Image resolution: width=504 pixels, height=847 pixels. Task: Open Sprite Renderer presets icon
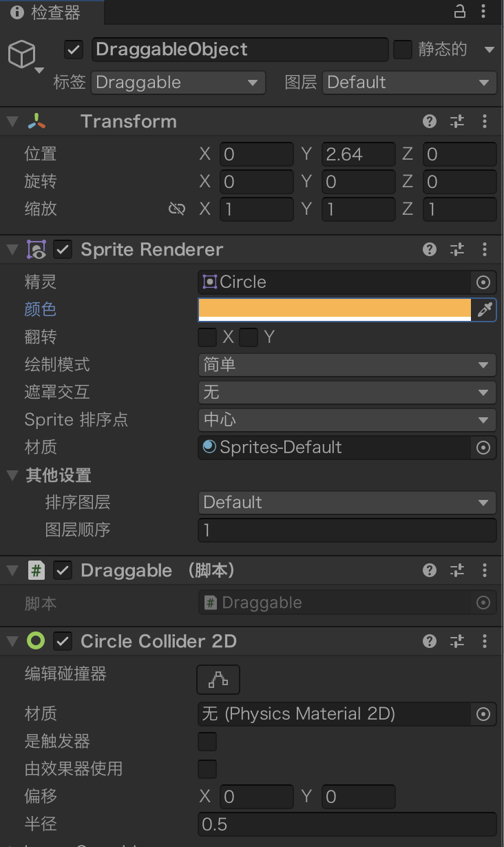click(x=457, y=249)
